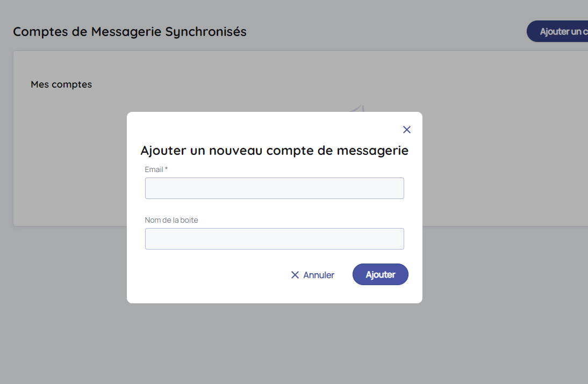Click the Mes comptes section title
This screenshot has width=588, height=384.
click(x=61, y=84)
